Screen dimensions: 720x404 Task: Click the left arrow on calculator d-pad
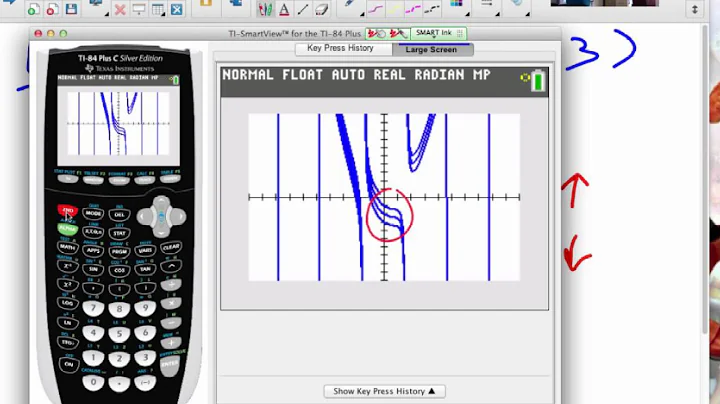(143, 216)
